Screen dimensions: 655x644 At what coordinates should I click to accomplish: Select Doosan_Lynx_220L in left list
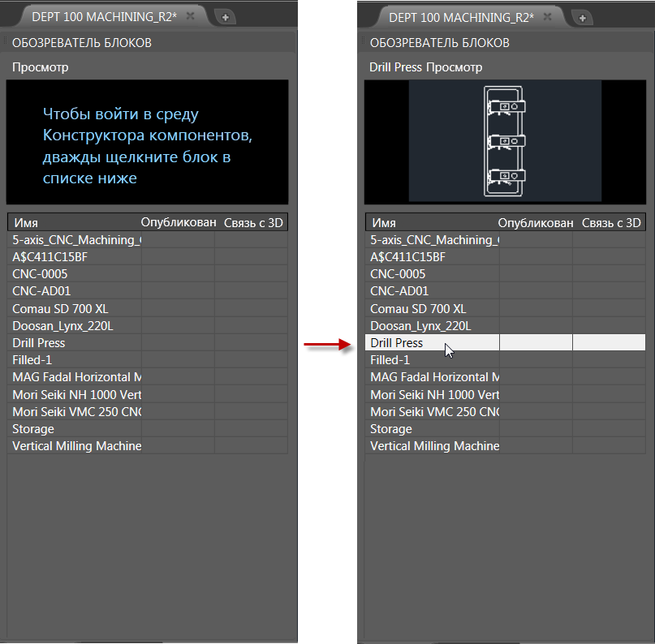(x=148, y=326)
